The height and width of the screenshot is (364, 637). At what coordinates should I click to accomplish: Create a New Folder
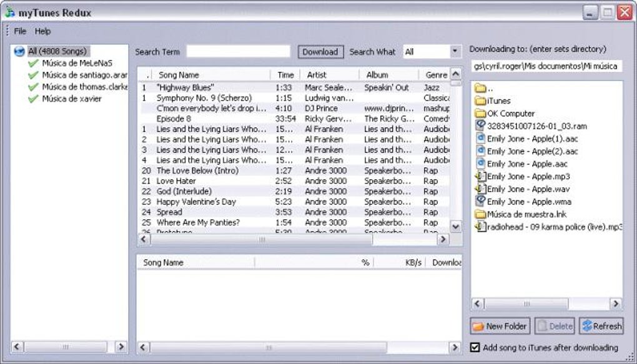click(500, 326)
